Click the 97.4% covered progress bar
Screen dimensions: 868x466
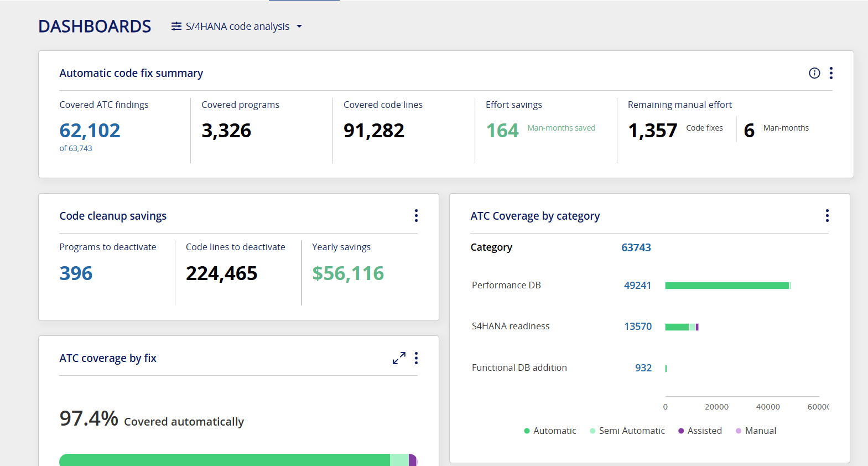pyautogui.click(x=238, y=460)
